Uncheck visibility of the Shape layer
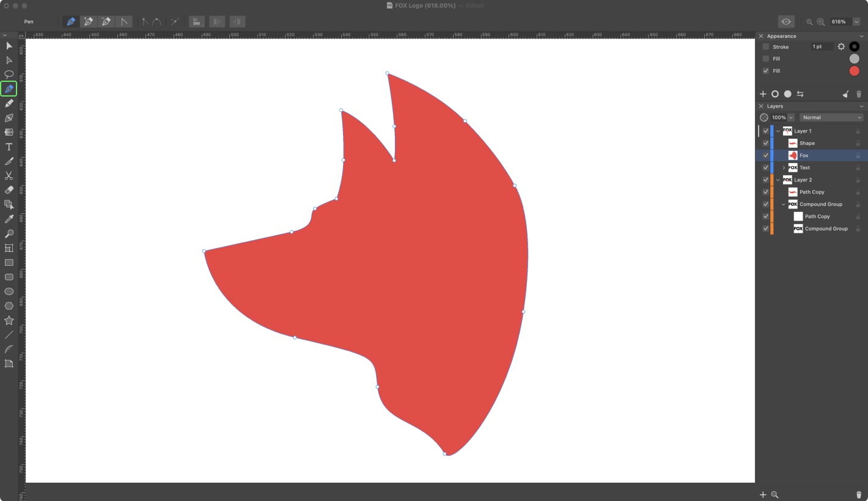 coord(765,143)
